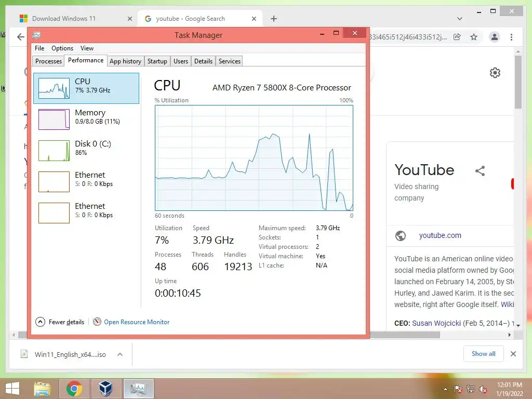Click the vertical scrollbar of the Google page
Viewport: 532px width, 399px height.
[518, 82]
